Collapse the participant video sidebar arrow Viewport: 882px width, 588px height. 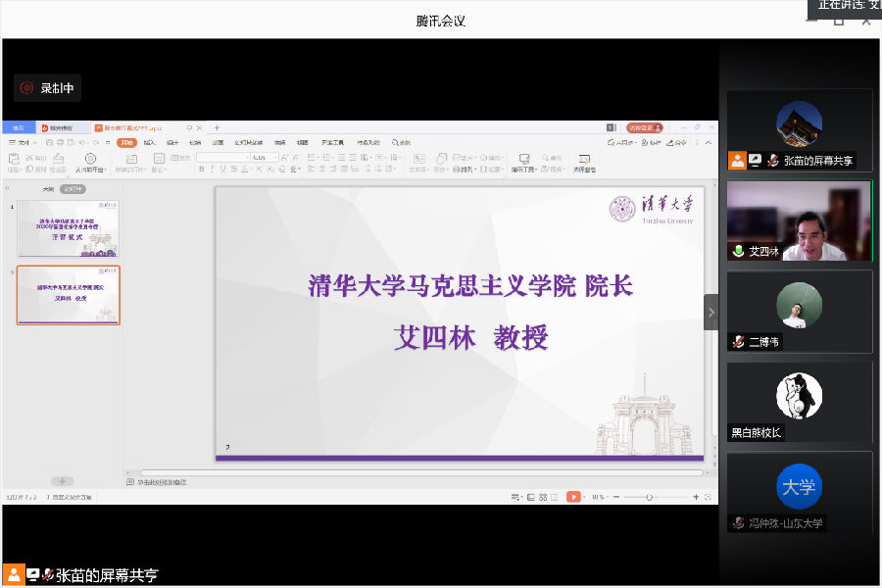[710, 313]
